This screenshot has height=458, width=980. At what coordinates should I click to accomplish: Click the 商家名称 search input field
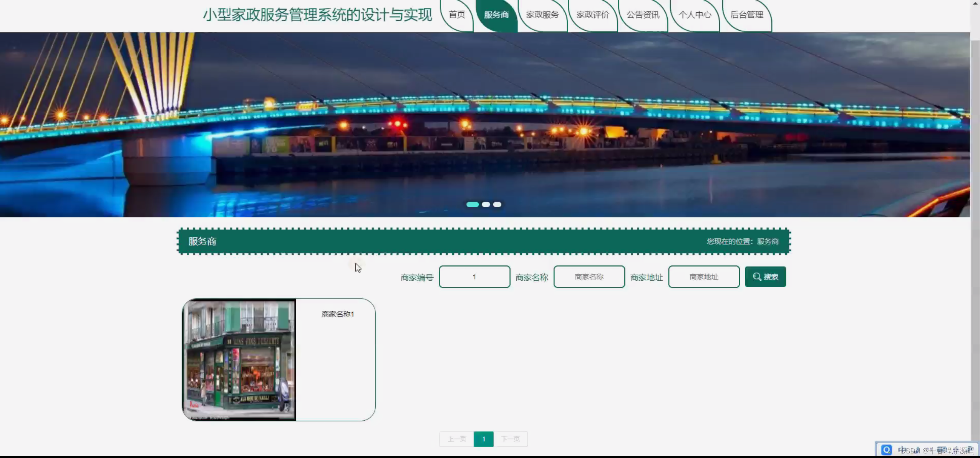click(589, 276)
